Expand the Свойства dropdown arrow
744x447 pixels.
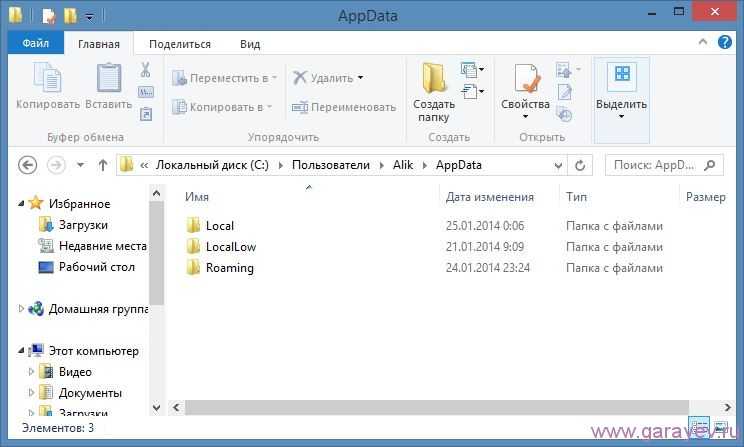click(x=525, y=116)
